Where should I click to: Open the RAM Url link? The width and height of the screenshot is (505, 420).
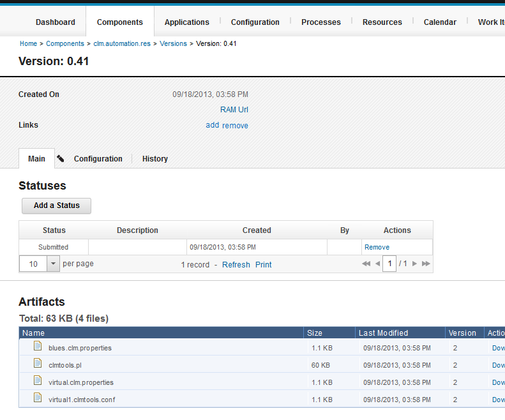pos(234,110)
